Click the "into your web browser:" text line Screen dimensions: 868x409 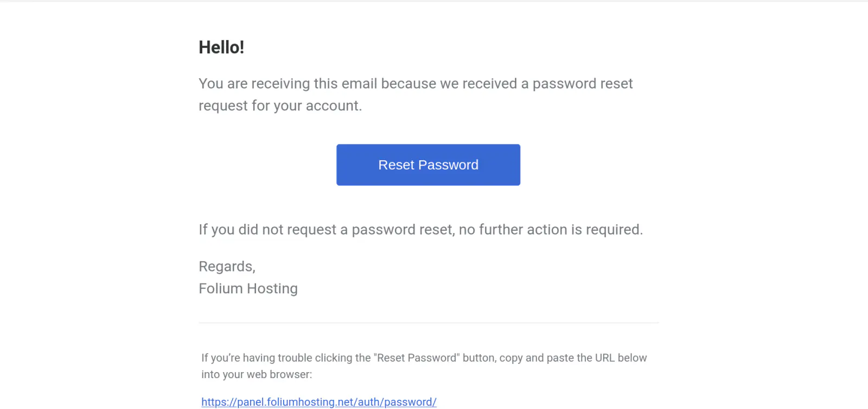tap(257, 374)
